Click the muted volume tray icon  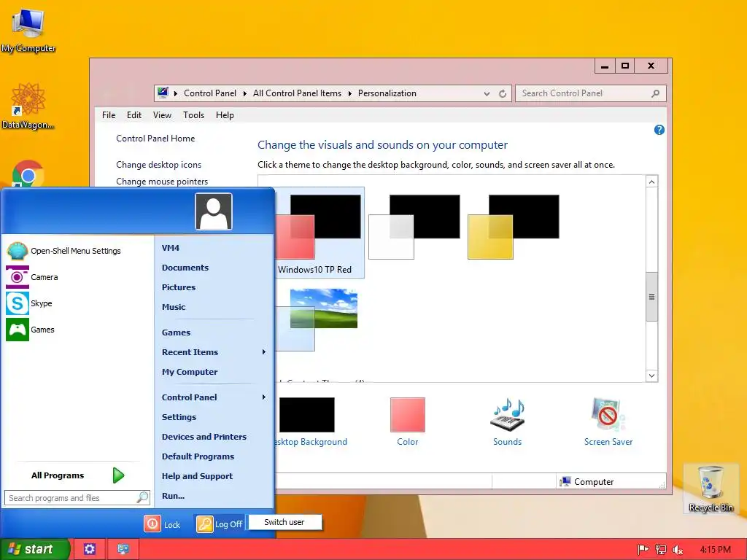pos(678,550)
